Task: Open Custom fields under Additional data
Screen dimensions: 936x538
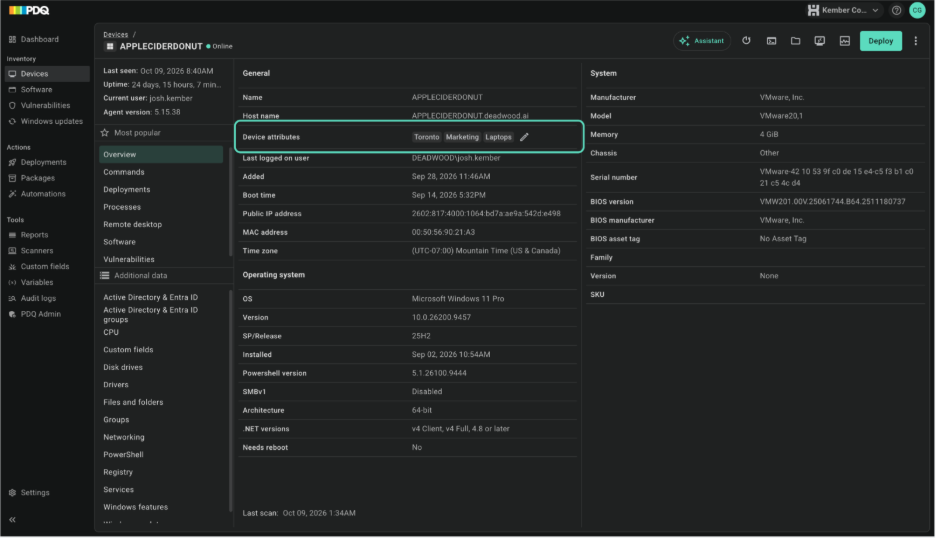Action: pyautogui.click(x=128, y=350)
